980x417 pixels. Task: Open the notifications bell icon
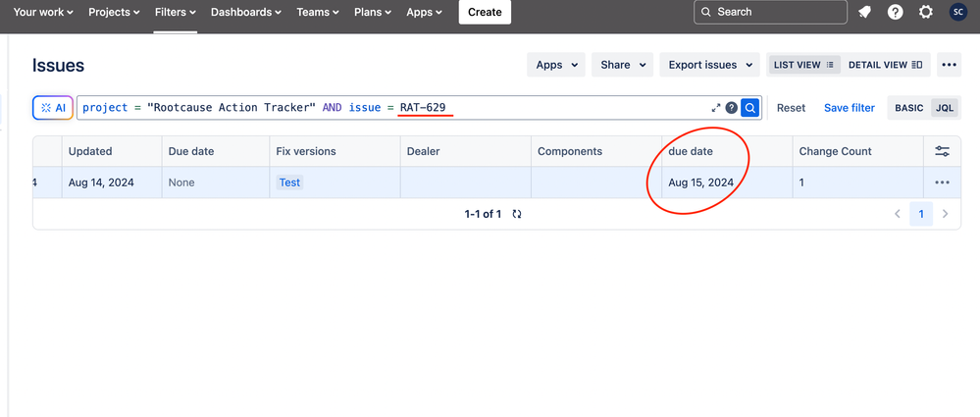(x=864, y=12)
